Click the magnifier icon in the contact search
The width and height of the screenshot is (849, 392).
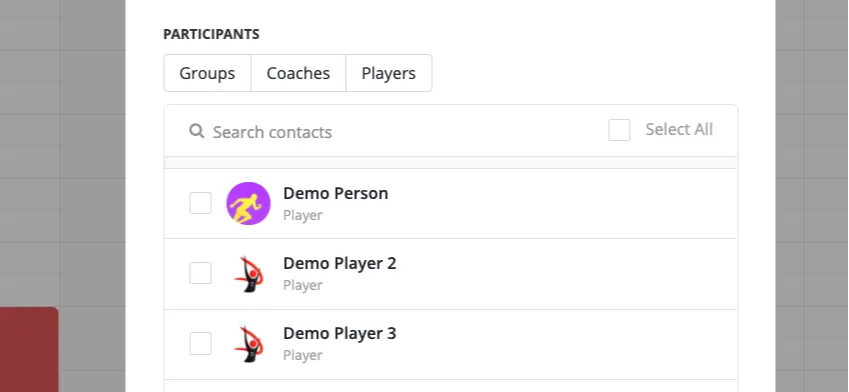(x=197, y=131)
